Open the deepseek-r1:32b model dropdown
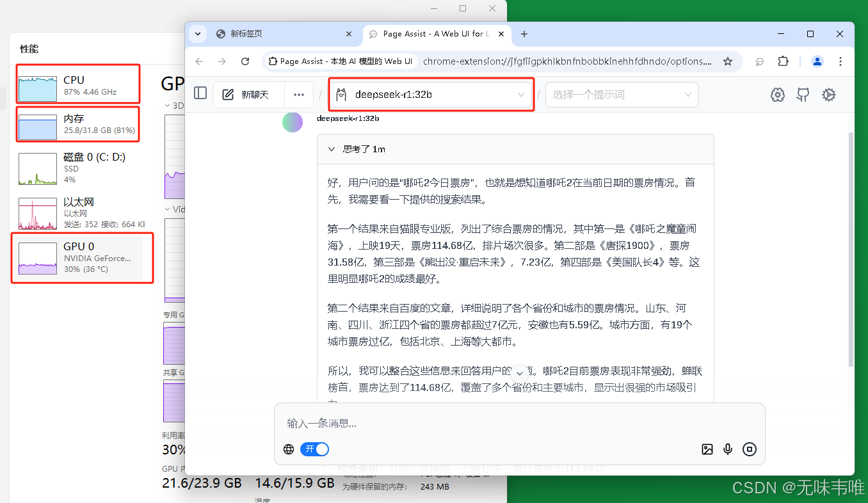This screenshot has width=868, height=503. [x=431, y=95]
